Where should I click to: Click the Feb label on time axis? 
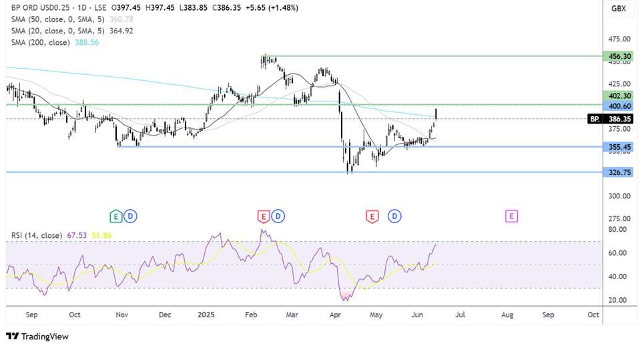tap(251, 315)
